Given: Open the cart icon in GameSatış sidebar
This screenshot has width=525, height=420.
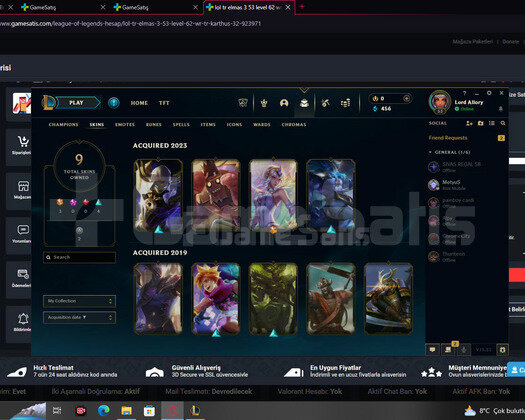Looking at the screenshot, I should click(23, 142).
